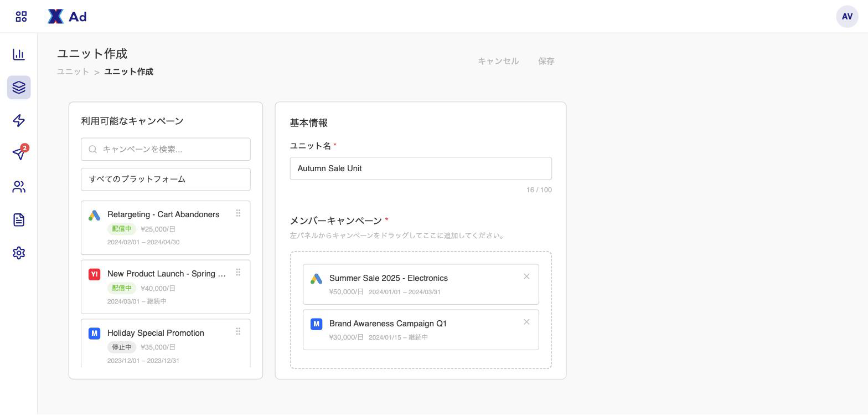Remove Summer Sale 2025 - Electronics campaign
Image resolution: width=868 pixels, height=415 pixels.
[526, 276]
